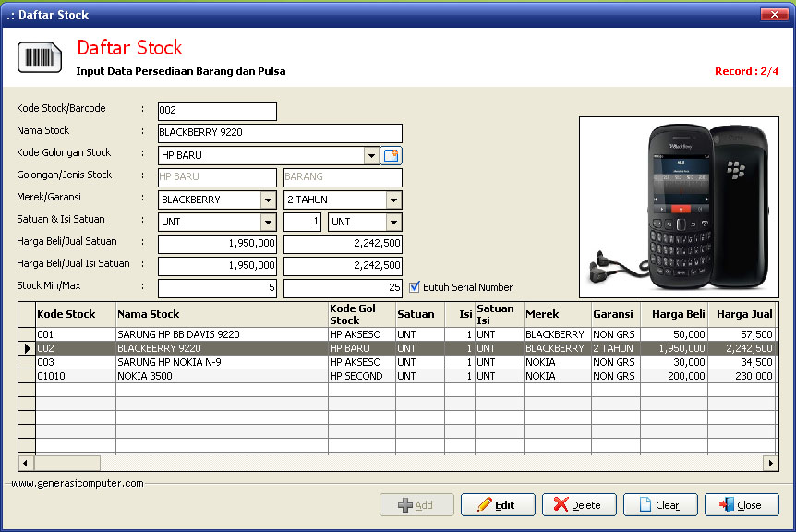This screenshot has height=532, width=796.
Task: Open the Kode Golongan Stock dropdown
Action: coord(371,155)
